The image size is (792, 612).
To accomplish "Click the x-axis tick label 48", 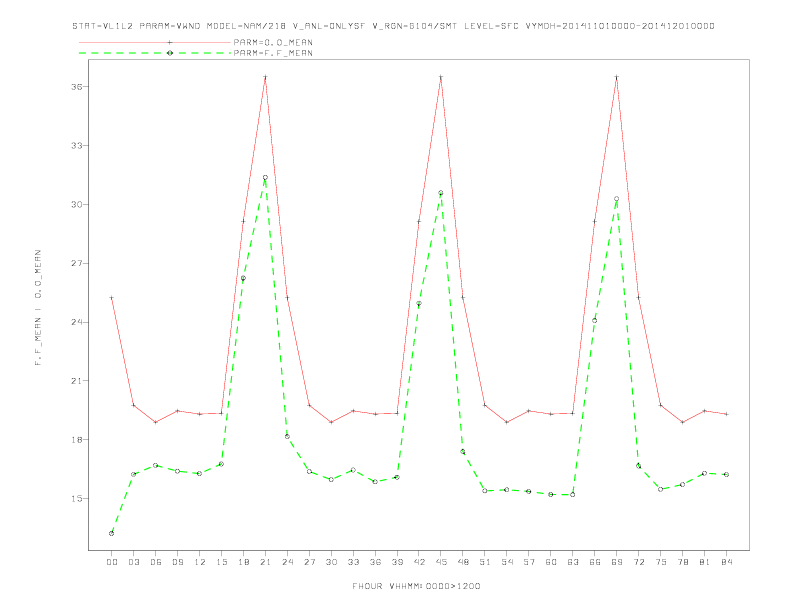I will tap(463, 562).
